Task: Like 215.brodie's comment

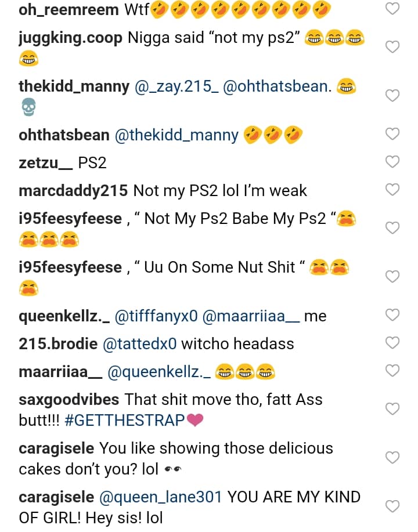Action: tap(393, 343)
